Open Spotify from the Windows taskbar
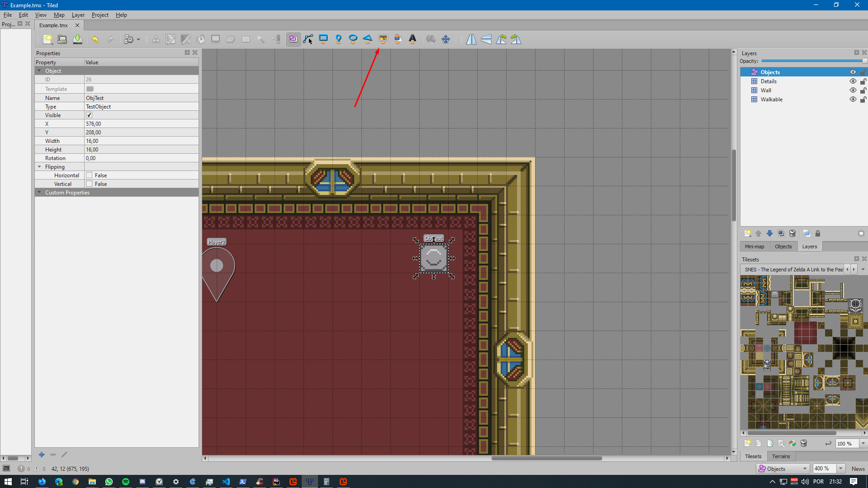 (126, 482)
